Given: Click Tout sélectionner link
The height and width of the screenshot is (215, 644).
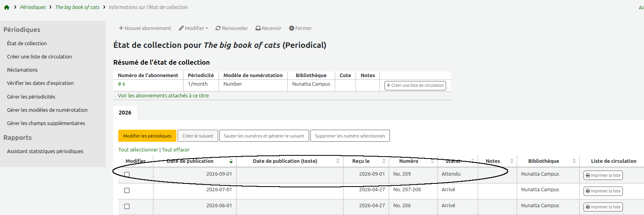Looking at the screenshot, I should 138,150.
